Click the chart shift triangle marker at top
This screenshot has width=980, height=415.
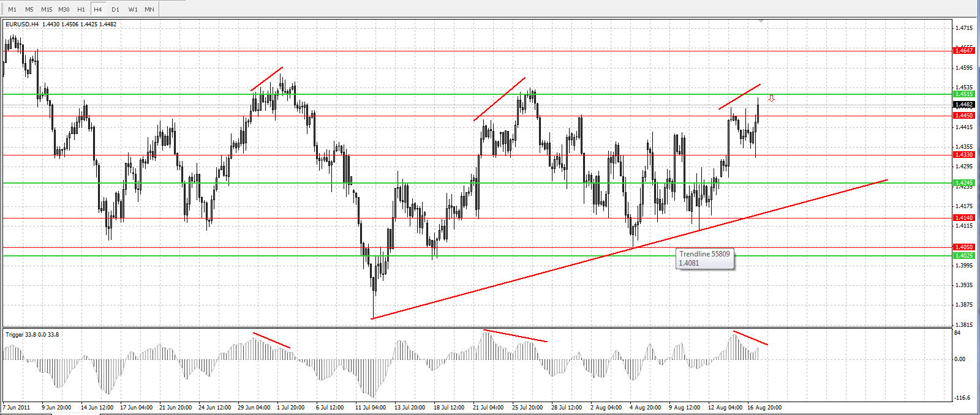click(x=761, y=21)
